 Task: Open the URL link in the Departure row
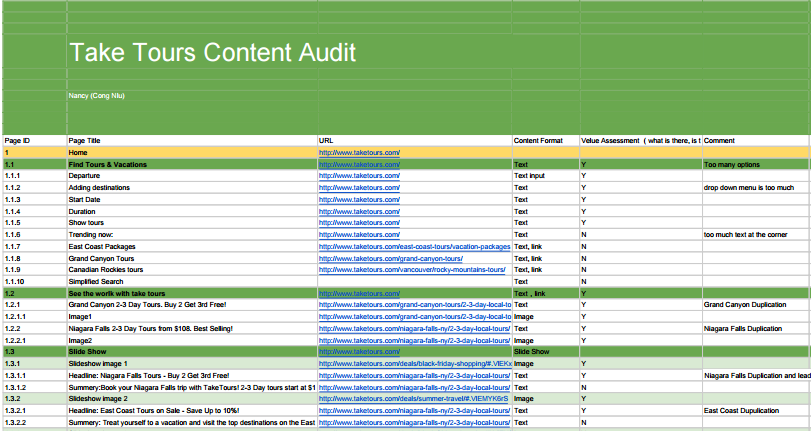click(359, 176)
